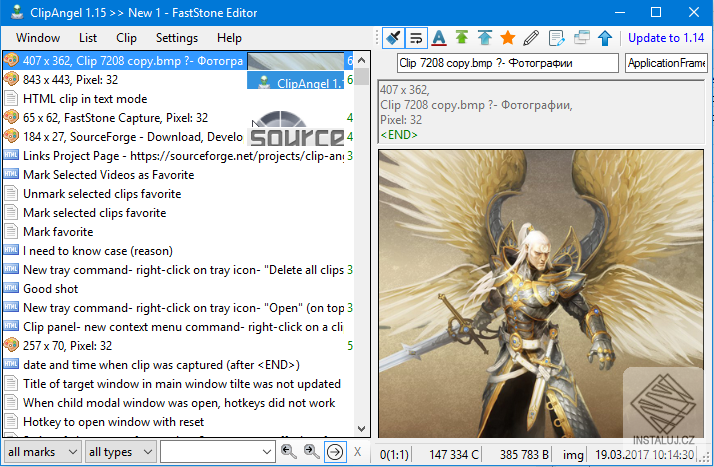The height and width of the screenshot is (467, 714).
Task: Select the 'Good shot' clip
Action: pyautogui.click(x=178, y=289)
